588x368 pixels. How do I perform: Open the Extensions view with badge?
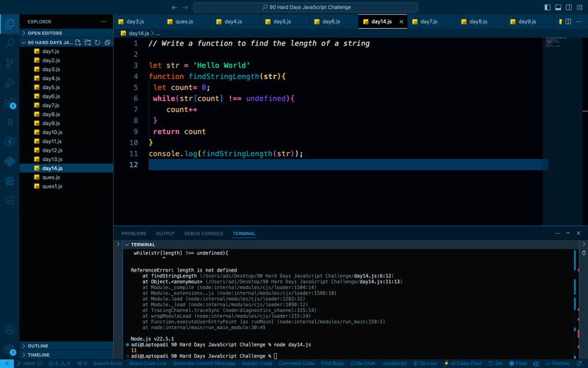10,103
